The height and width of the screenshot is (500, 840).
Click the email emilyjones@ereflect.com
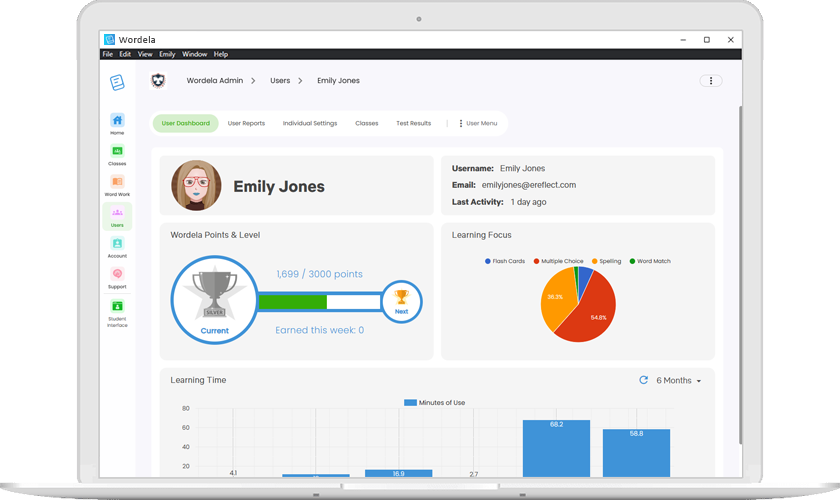(x=529, y=185)
